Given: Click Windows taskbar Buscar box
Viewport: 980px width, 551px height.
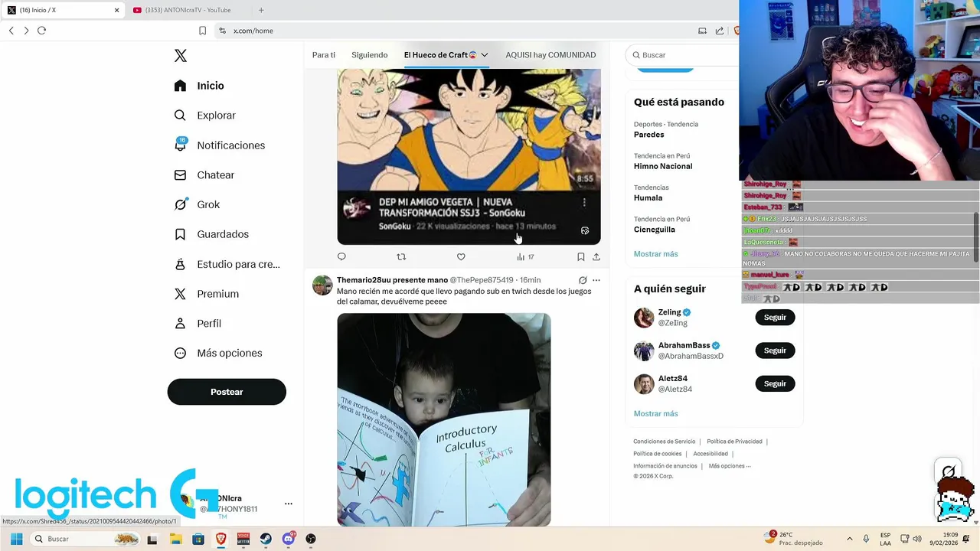Looking at the screenshot, I should 87,539.
